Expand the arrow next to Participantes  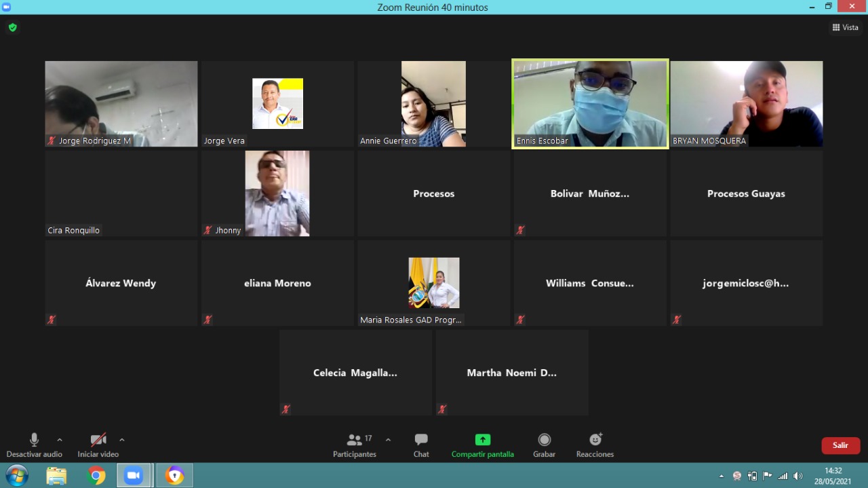coord(388,440)
